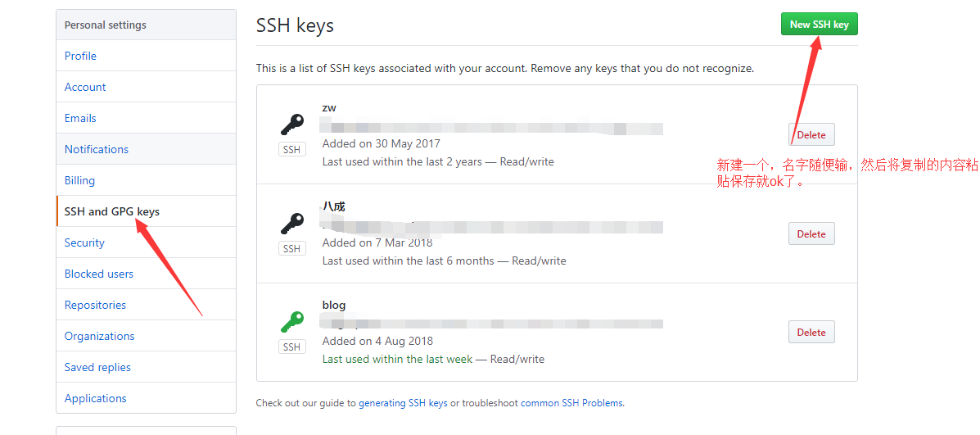The height and width of the screenshot is (435, 980).
Task: Delete the zw SSH key
Action: pos(811,135)
